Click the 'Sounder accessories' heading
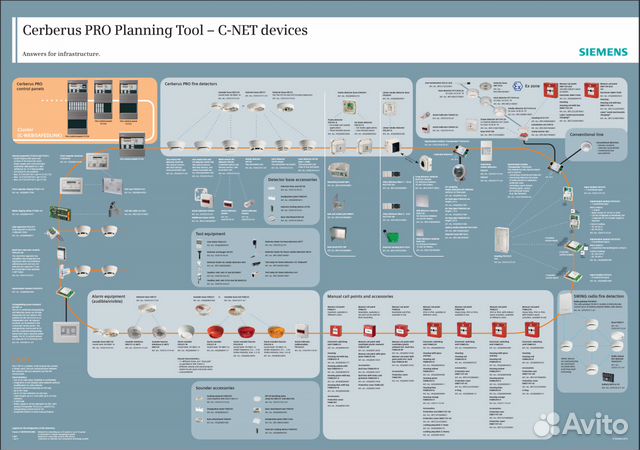640x450 pixels. 215,388
